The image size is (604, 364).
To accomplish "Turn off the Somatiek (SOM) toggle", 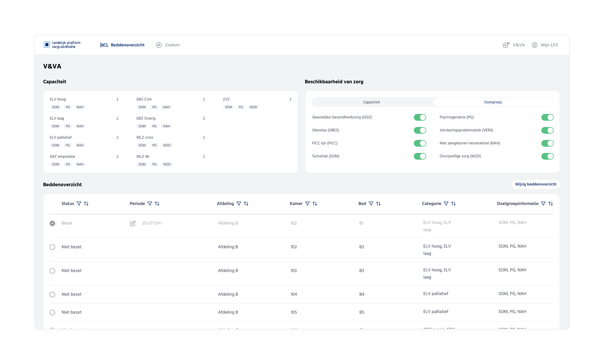I will (x=420, y=156).
